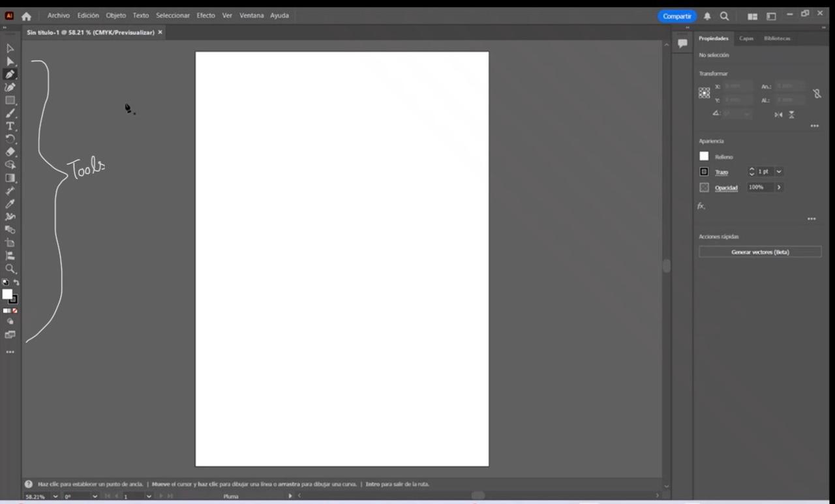Click the search magnifier in top bar
This screenshot has width=835, height=504.
[725, 16]
